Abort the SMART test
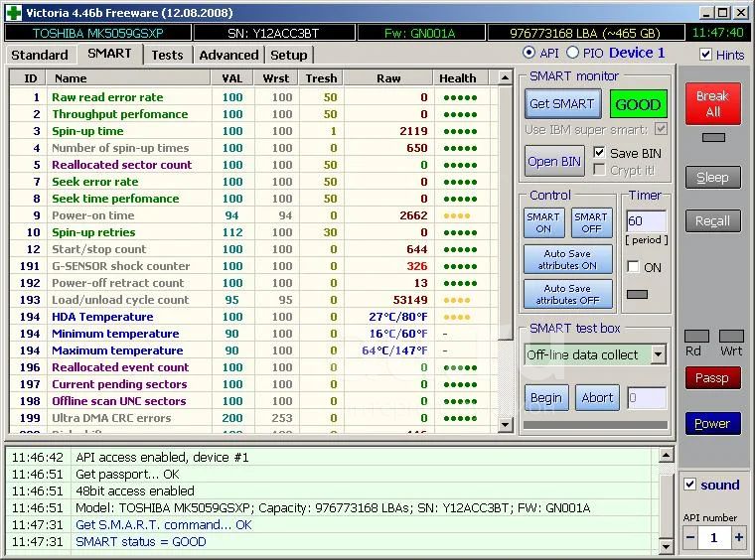755x560 pixels. 597,398
